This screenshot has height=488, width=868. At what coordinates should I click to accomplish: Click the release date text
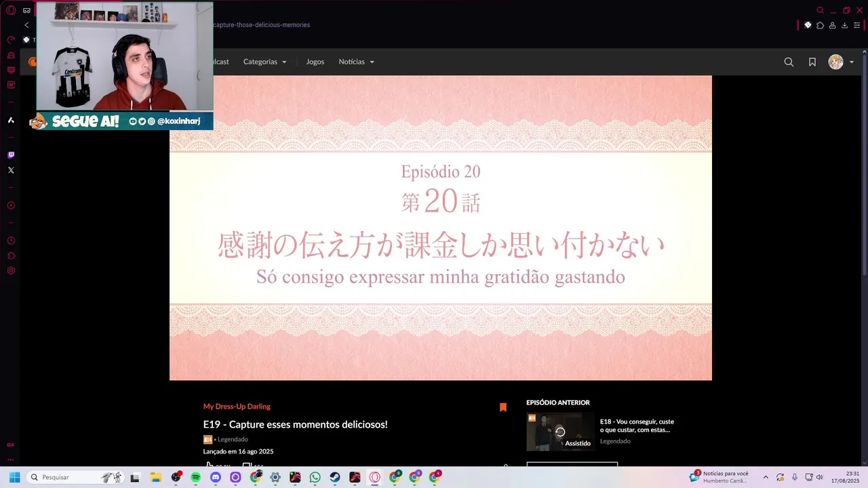[238, 451]
